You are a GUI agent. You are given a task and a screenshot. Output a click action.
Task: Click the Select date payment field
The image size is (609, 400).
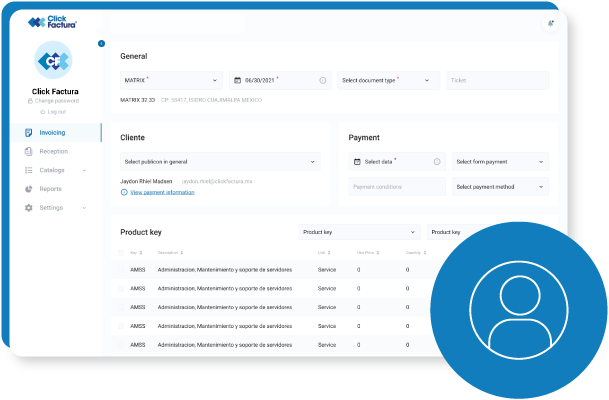coord(397,162)
